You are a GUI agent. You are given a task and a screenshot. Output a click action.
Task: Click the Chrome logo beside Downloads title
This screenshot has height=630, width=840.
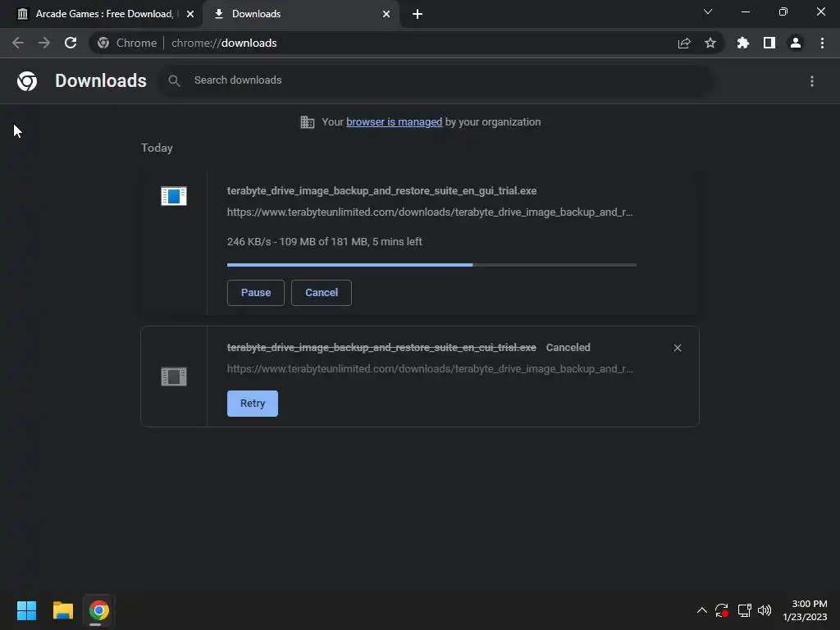pyautogui.click(x=27, y=81)
